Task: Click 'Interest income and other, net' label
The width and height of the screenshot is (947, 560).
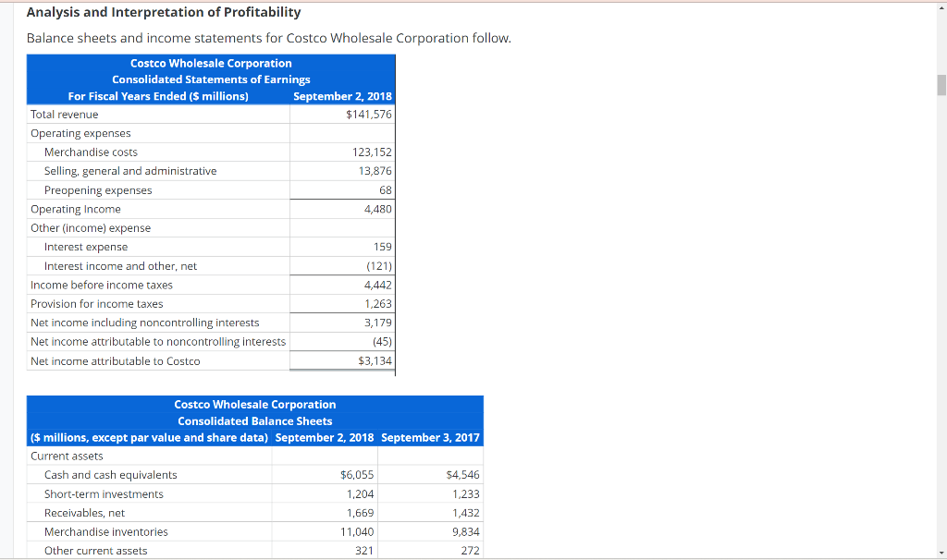Action: pos(120,266)
